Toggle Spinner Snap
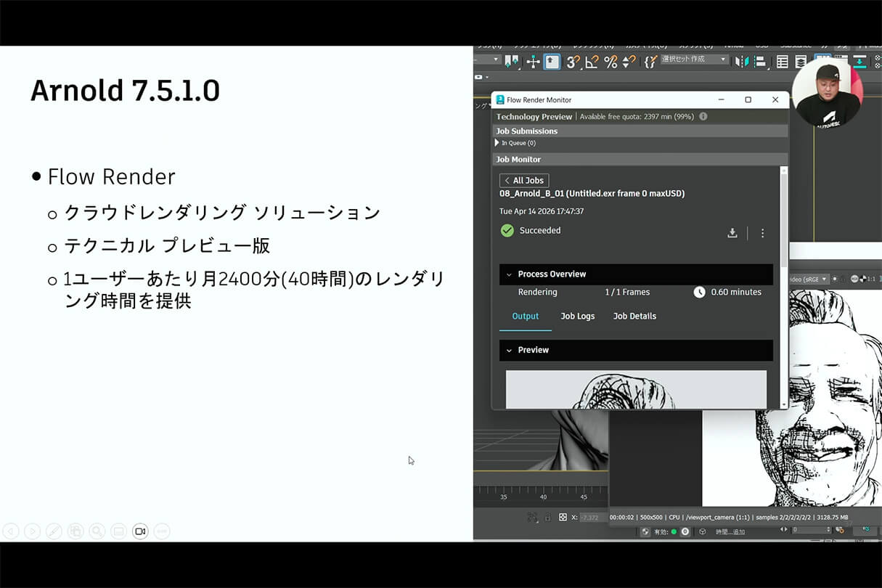 (x=629, y=62)
